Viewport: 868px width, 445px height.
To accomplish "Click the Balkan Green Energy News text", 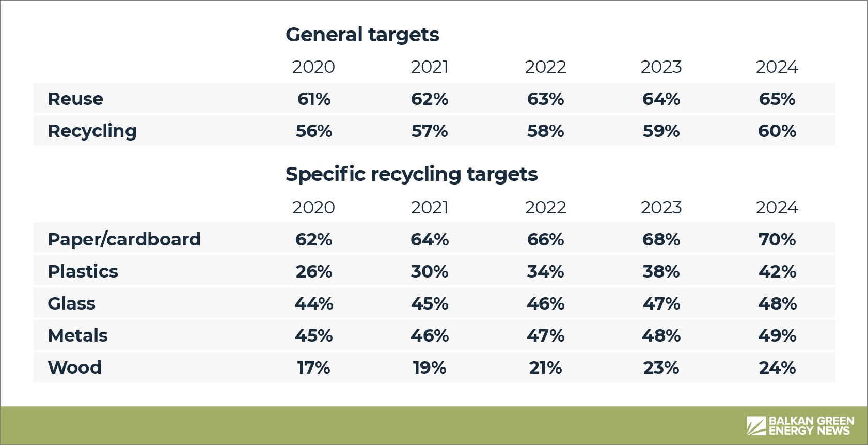I will tap(812, 426).
